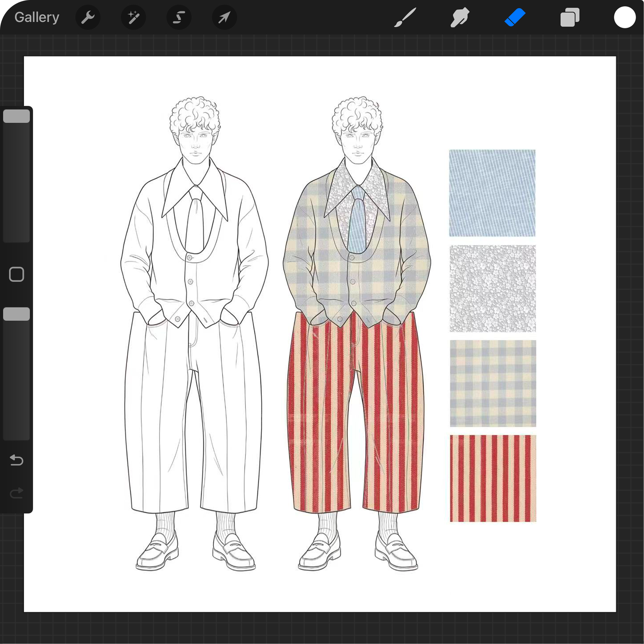Select the Smudge finger tool
The width and height of the screenshot is (644, 644).
460,17
